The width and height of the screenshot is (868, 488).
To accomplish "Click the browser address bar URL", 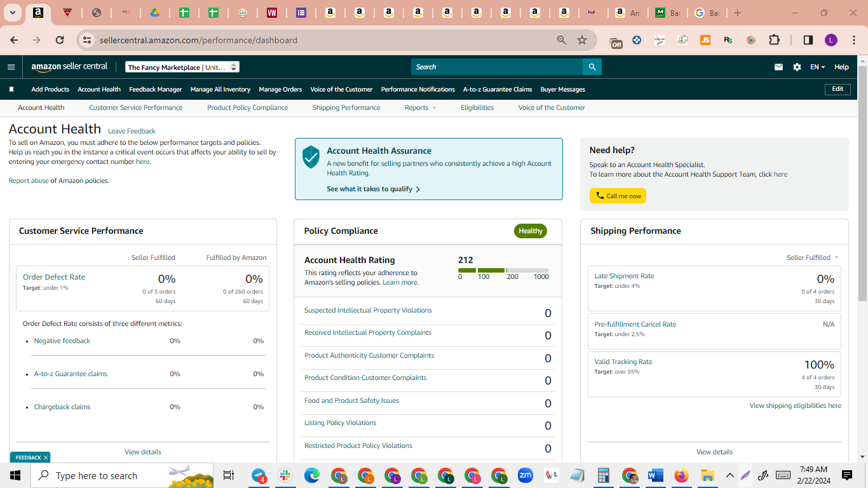I will (x=198, y=40).
